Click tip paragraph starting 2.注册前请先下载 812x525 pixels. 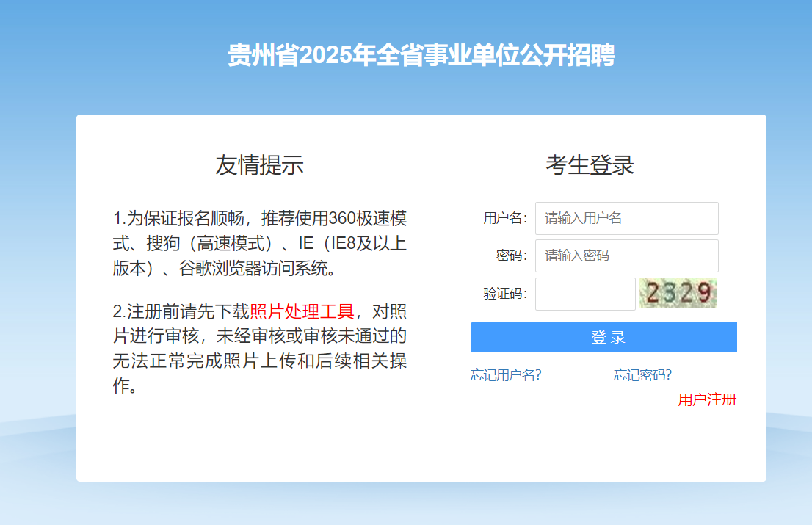coord(260,349)
